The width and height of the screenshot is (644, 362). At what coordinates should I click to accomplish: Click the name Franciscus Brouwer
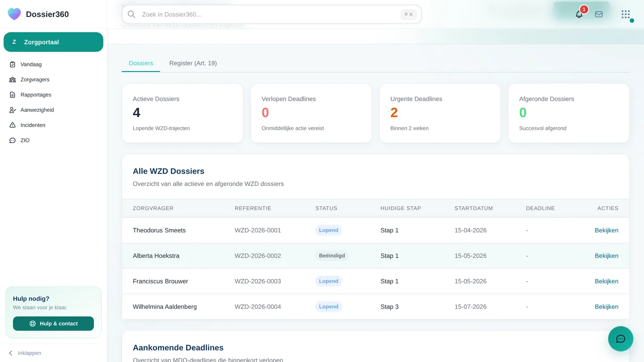(x=161, y=281)
